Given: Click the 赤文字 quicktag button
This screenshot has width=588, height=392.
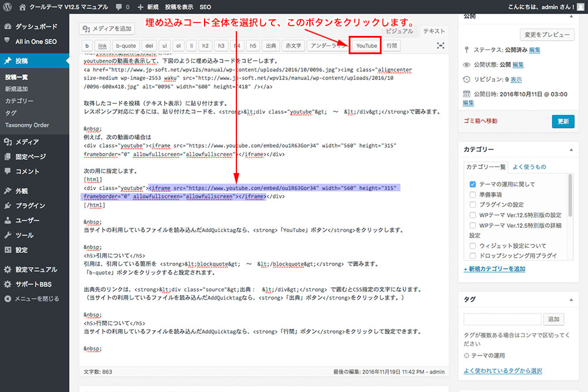Looking at the screenshot, I should click(x=293, y=45).
